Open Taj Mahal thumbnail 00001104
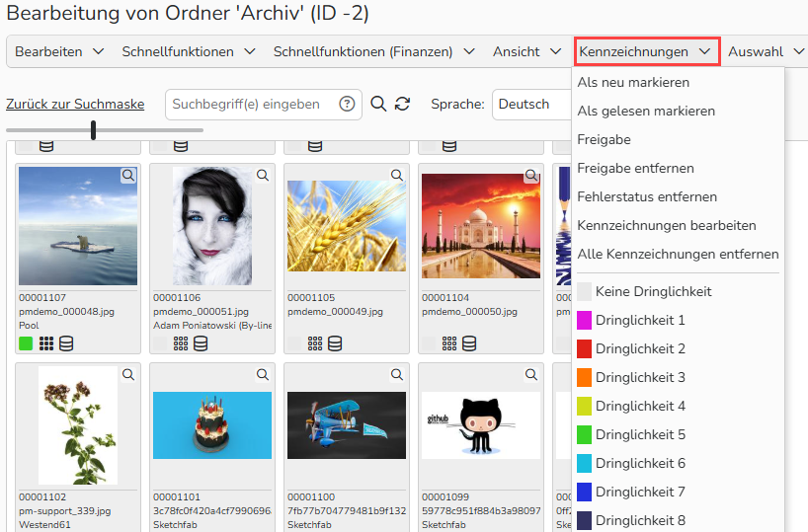Screen dimensions: 808x532 [x=481, y=226]
